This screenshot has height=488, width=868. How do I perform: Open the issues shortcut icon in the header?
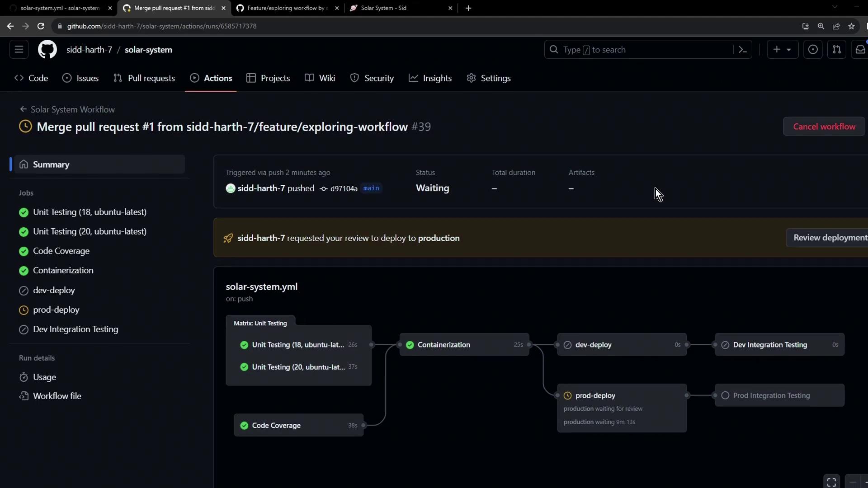pos(812,50)
